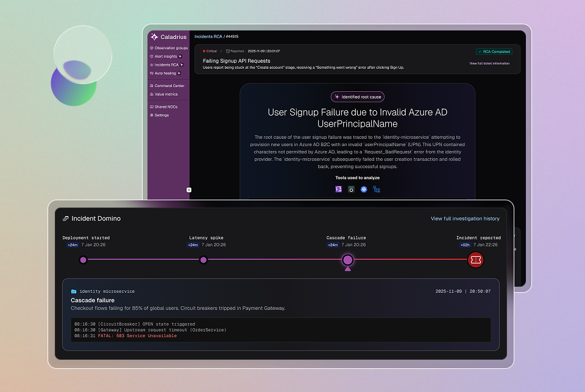Click the identity microservice folder icon

click(74, 292)
